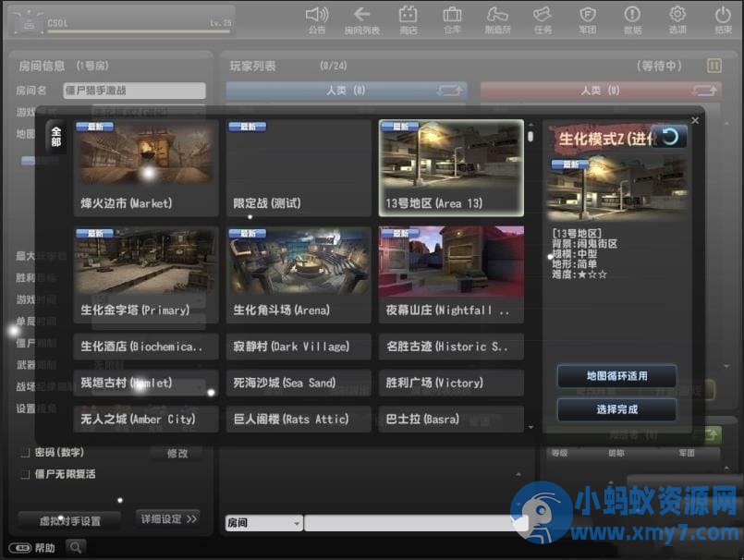
Task: Choose the 生化酒店 (Biochemica..) map
Action: (x=146, y=347)
